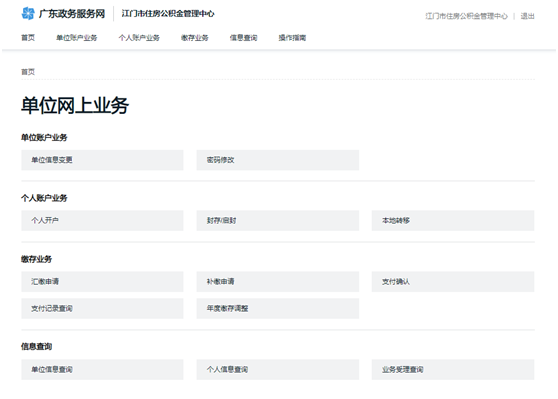Screen dimensions: 558x399
Task: Open the 支付记录查询 service tile
Action: [x=102, y=308]
